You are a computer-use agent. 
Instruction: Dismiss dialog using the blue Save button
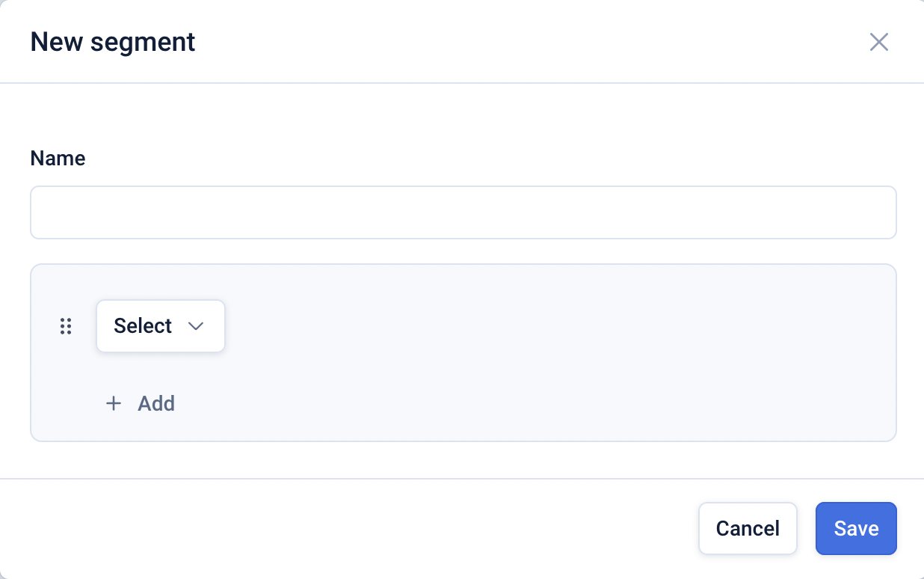point(855,528)
